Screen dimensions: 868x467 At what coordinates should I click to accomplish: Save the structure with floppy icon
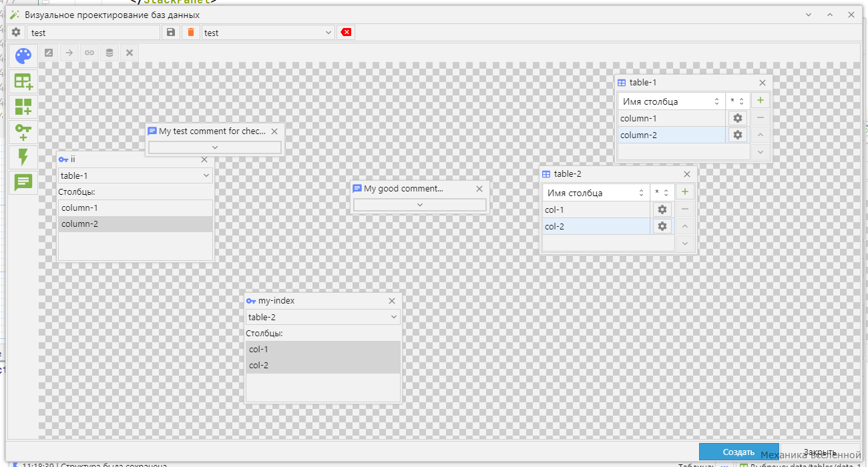(171, 32)
